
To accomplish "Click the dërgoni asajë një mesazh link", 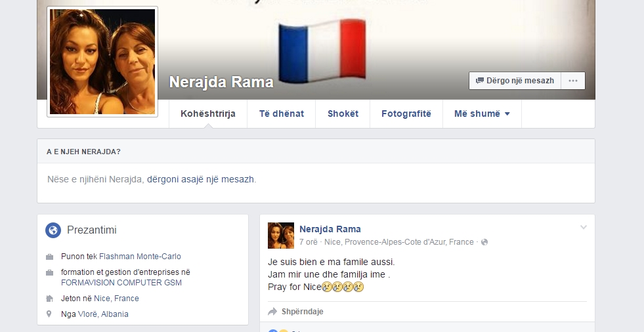I will tap(200, 179).
